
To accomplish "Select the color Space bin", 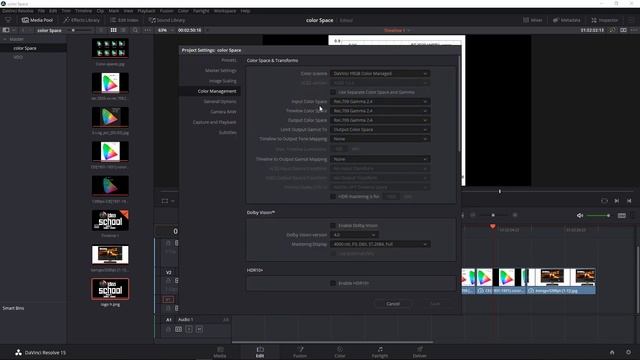I will (25, 48).
